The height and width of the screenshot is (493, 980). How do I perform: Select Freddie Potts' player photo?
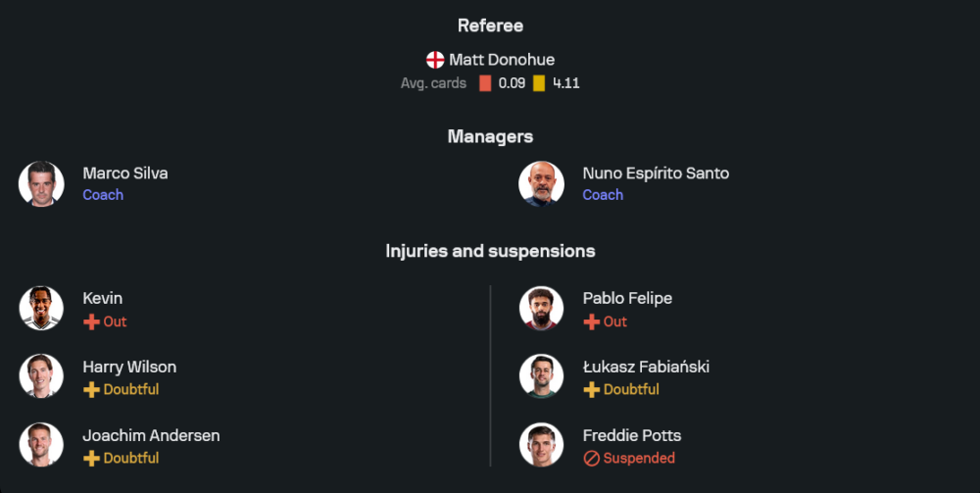(x=542, y=445)
